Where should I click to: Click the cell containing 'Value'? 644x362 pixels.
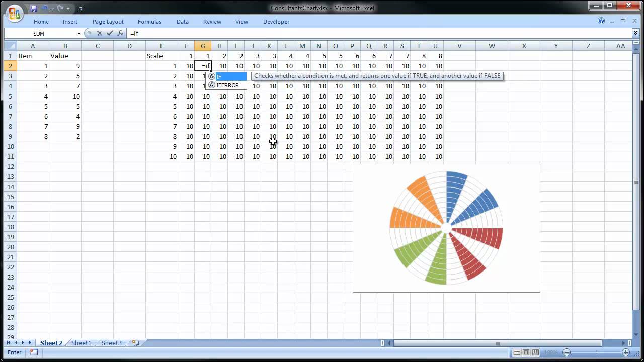pos(65,56)
